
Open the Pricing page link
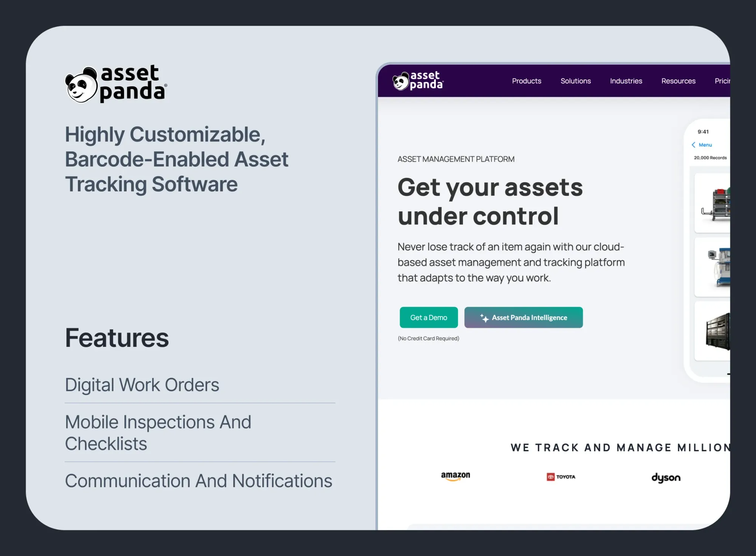(x=722, y=81)
